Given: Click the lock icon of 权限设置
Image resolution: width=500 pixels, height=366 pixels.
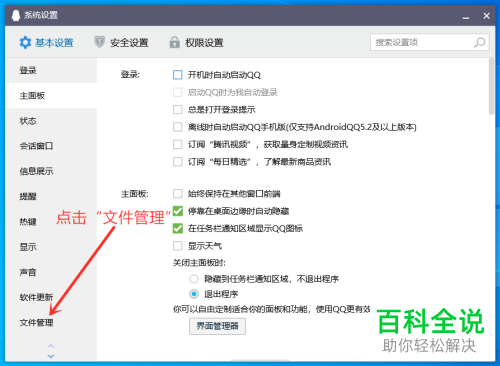Looking at the screenshot, I should (x=174, y=42).
